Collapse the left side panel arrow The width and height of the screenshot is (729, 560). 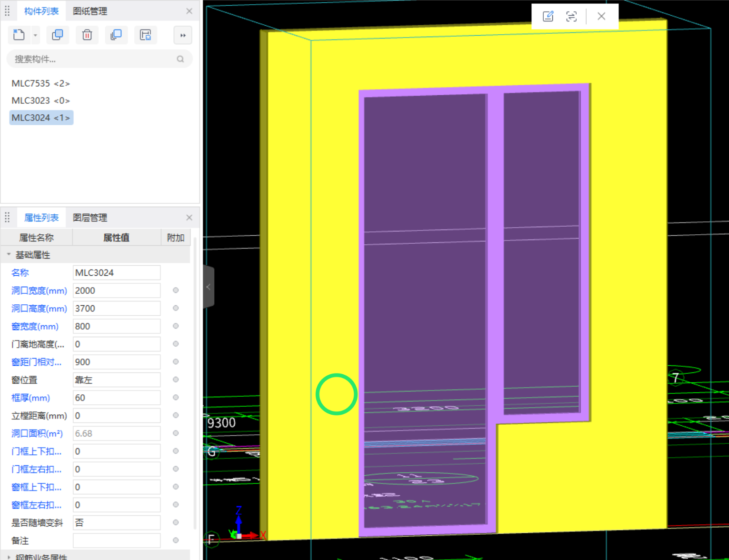(x=209, y=287)
